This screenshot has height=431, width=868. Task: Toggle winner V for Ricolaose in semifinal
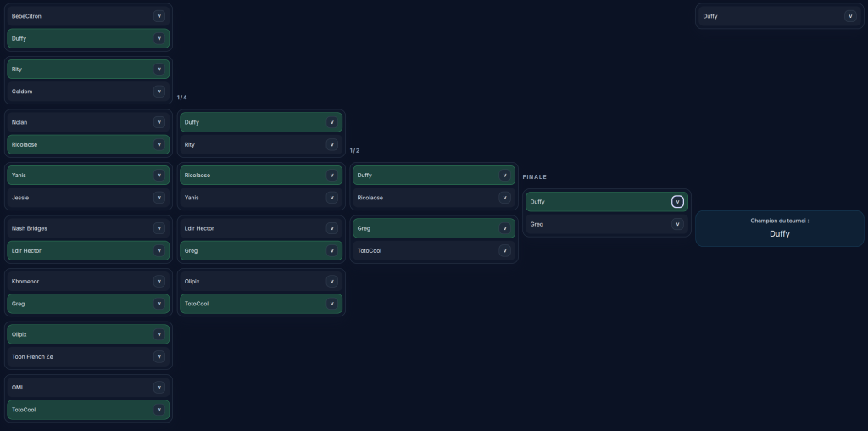pos(504,198)
